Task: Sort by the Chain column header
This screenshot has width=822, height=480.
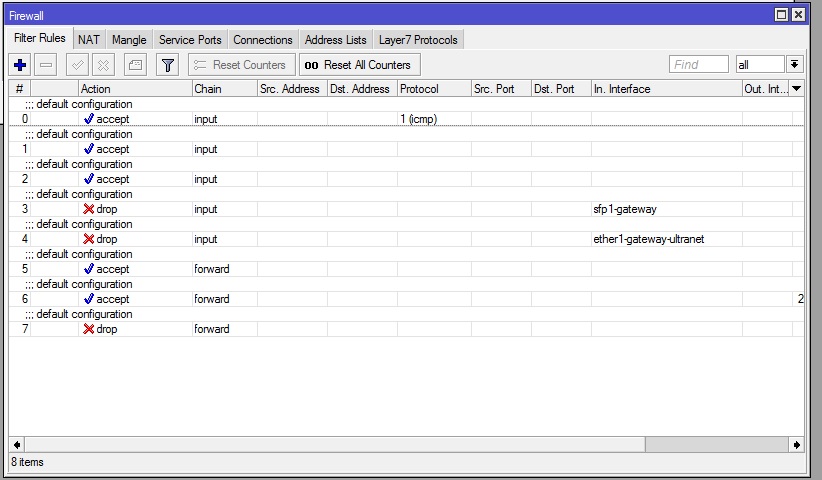Action: tap(224, 89)
